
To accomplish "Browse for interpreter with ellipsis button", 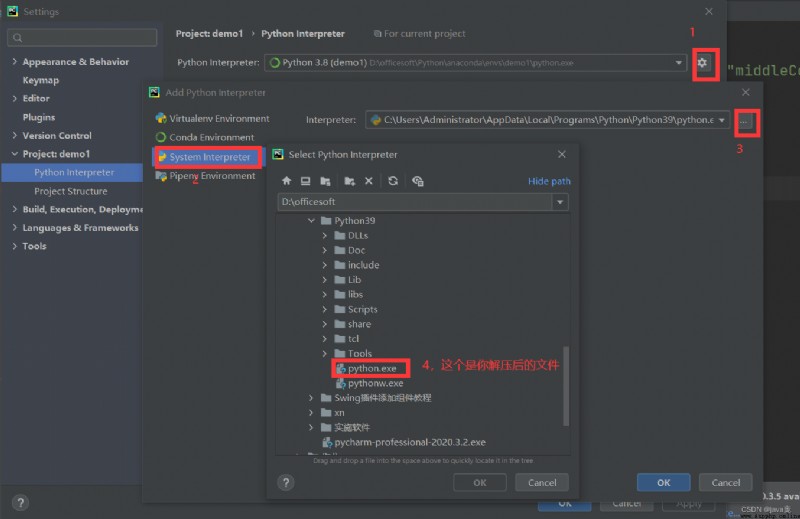I will coord(744,121).
